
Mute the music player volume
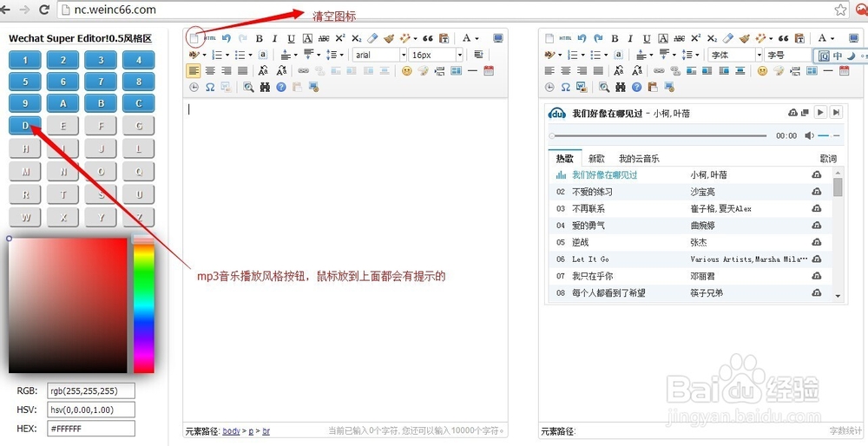[809, 135]
